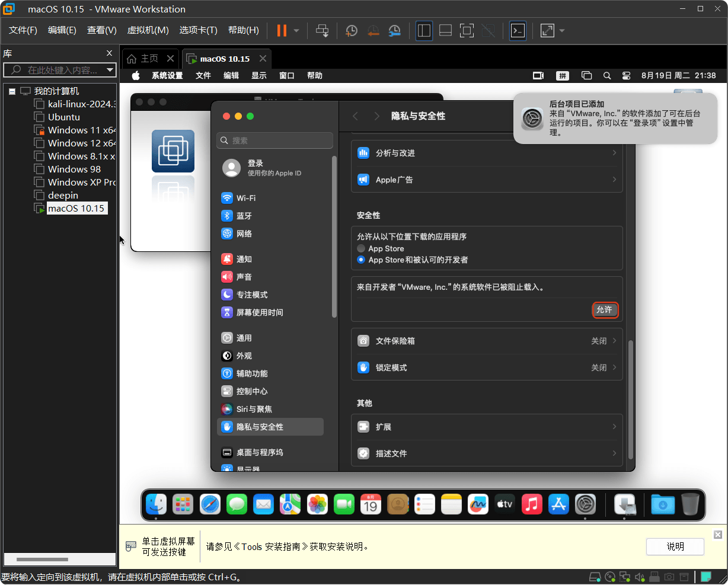Screen dimensions: 728x585
Task: Toggle the library panel visibility in VMware
Action: pyautogui.click(x=424, y=30)
